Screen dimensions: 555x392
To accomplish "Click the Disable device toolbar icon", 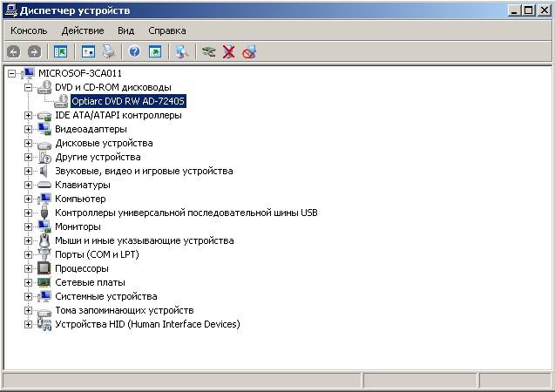I will (249, 52).
